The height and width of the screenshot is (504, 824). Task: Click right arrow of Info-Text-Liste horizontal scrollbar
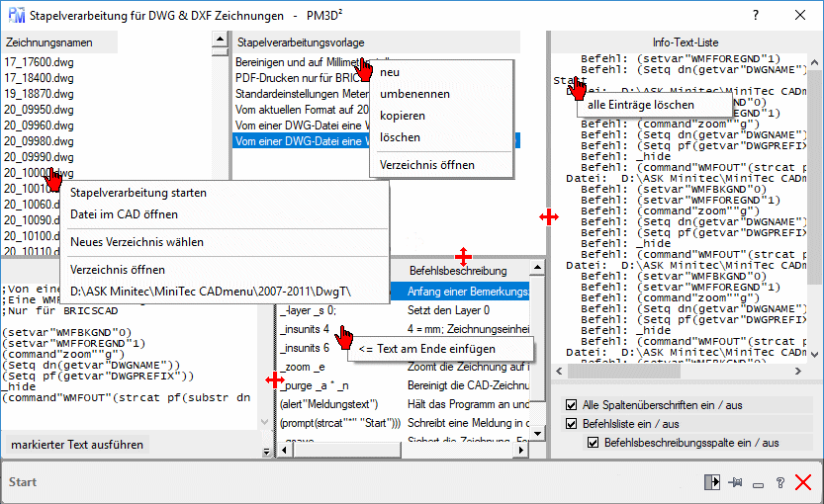(x=798, y=372)
